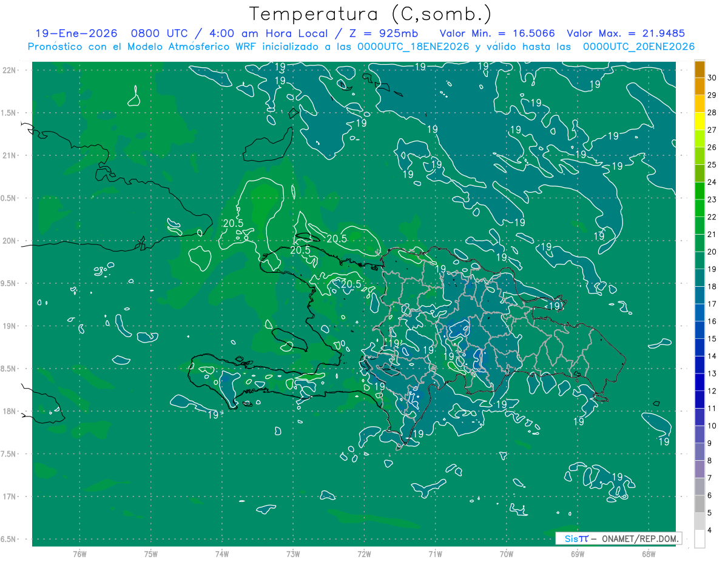Click the "Valor Max. = 21.9485" readout
This screenshot has height=562, width=728.
(625, 33)
